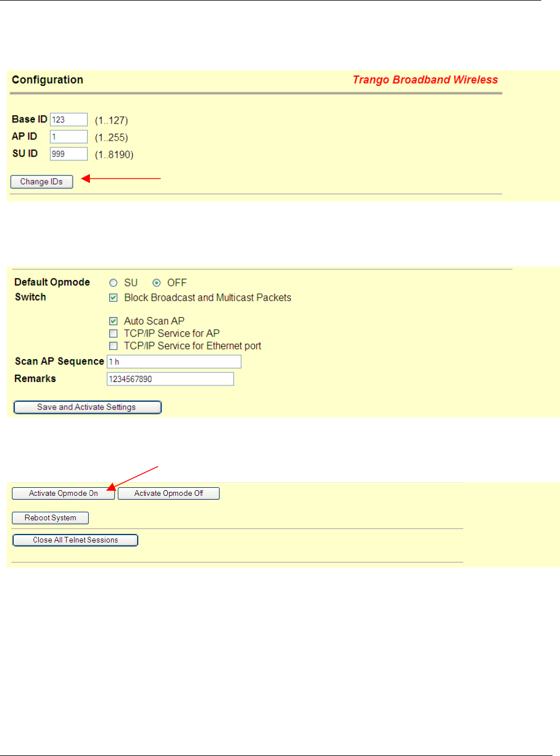Click the Change IDs button

tap(42, 182)
